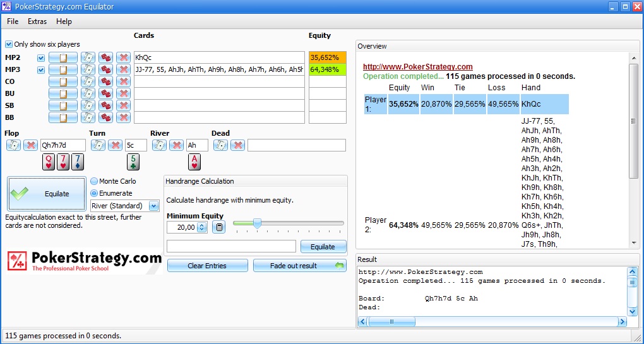Screen dimensions: 644x344
Task: Click the Turn field 5c
Action: click(x=136, y=145)
